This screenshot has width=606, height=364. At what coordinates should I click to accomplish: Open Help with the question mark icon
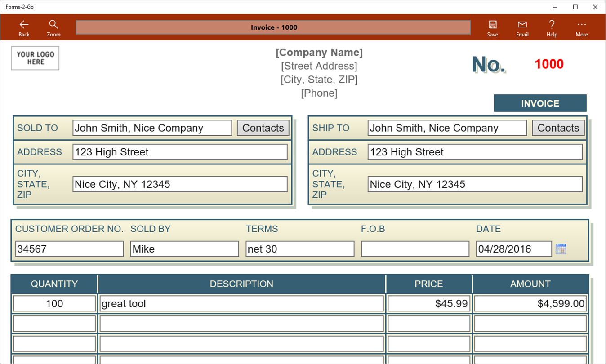pos(552,28)
